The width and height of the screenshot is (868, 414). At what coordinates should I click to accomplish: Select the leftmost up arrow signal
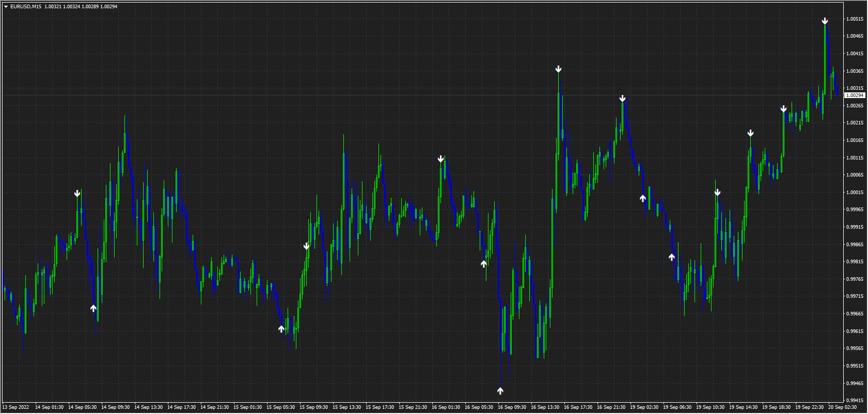coord(93,308)
